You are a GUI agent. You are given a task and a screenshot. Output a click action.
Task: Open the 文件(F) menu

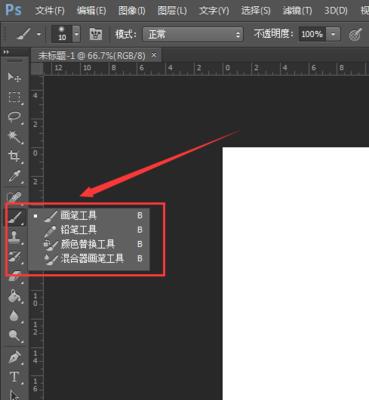(50, 11)
